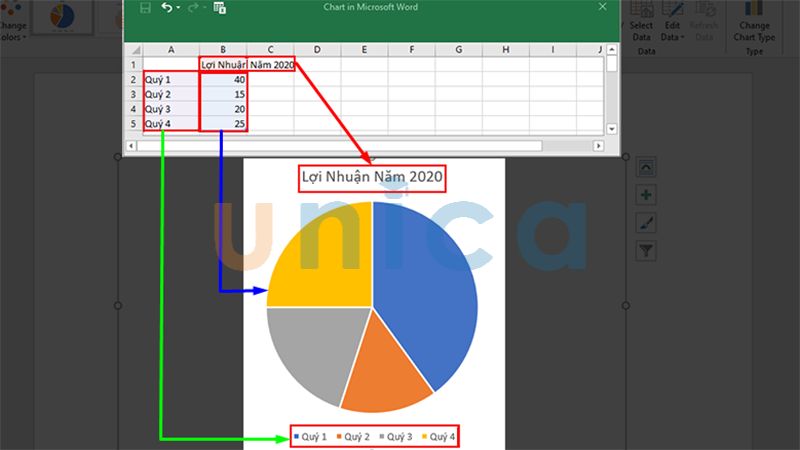Click cell B2 containing value 40

click(x=221, y=79)
